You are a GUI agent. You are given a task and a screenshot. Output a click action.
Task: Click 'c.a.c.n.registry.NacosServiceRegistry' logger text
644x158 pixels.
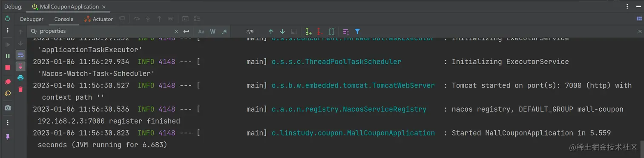pos(349,109)
